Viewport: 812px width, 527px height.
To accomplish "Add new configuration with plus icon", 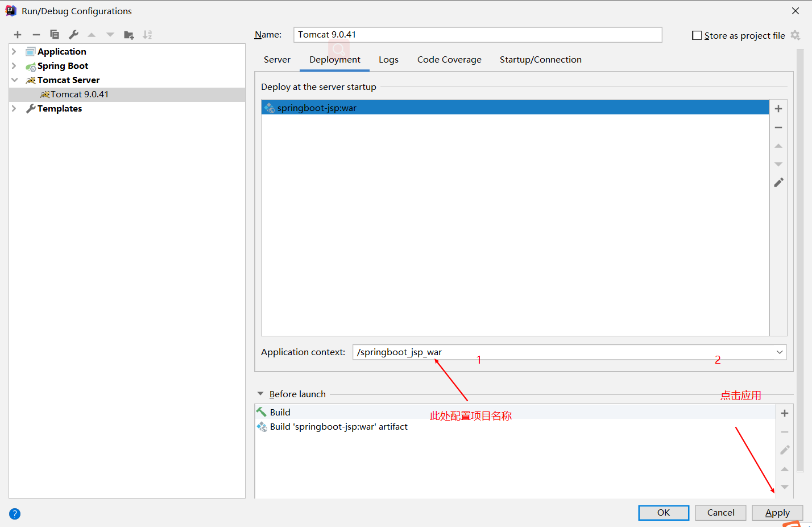I will [x=18, y=35].
